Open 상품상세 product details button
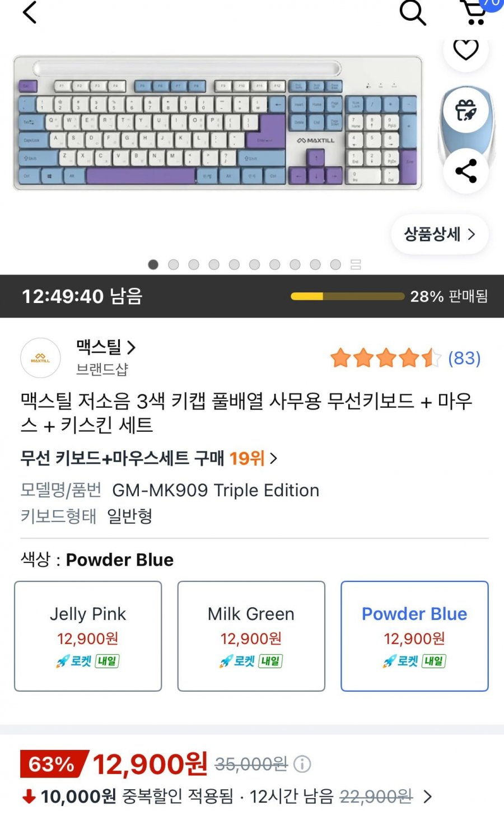The image size is (504, 820). [440, 234]
